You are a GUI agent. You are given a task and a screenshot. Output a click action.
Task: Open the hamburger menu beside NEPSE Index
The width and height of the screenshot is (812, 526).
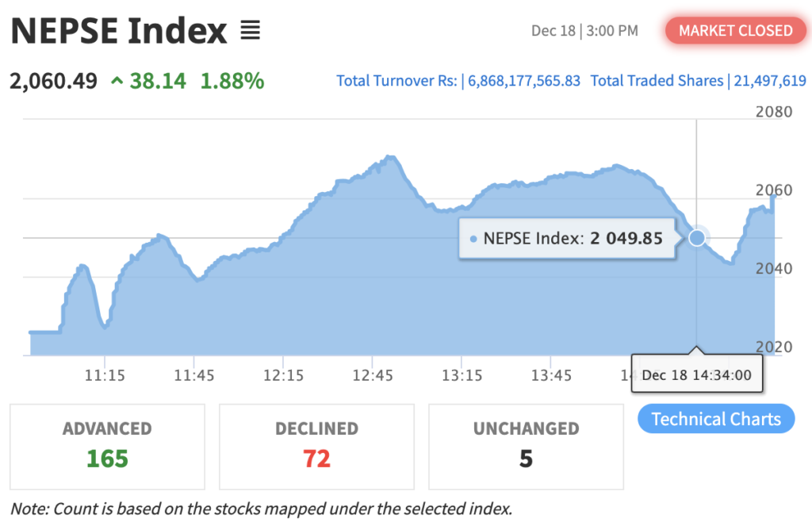(251, 31)
